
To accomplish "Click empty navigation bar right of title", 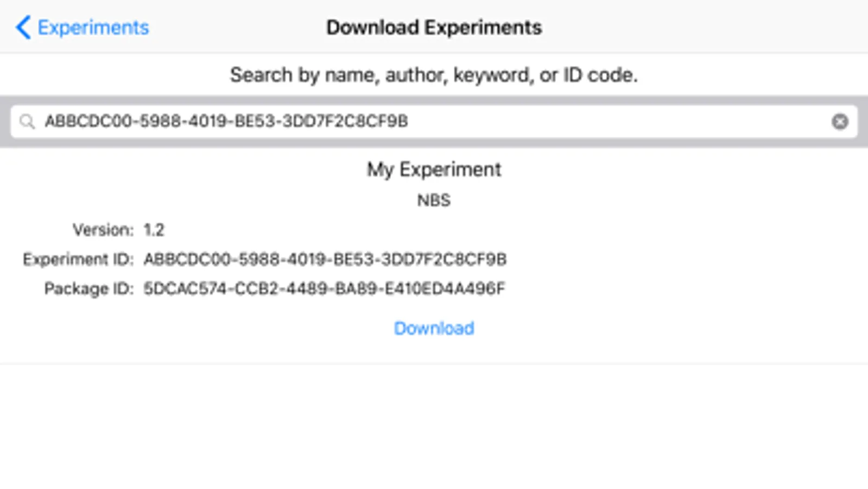I will click(706, 27).
